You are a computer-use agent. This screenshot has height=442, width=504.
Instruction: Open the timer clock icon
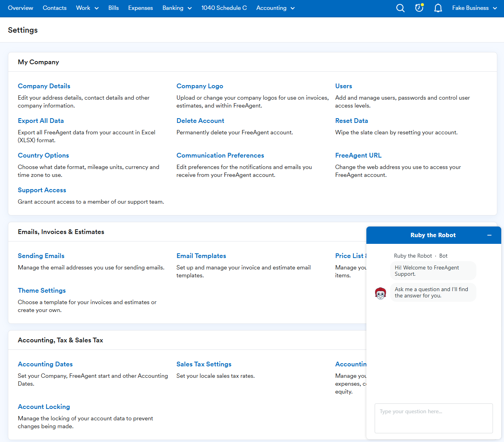pos(419,8)
